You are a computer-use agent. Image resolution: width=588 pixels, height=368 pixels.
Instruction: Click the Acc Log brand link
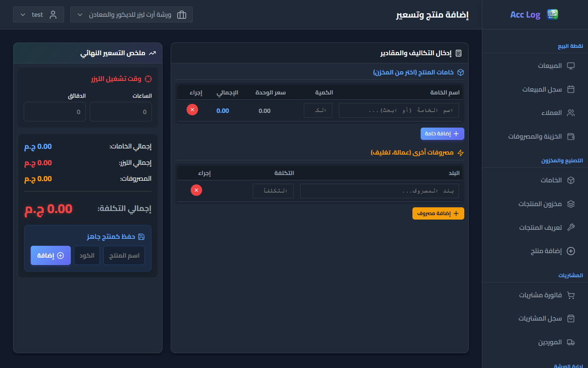(x=525, y=15)
